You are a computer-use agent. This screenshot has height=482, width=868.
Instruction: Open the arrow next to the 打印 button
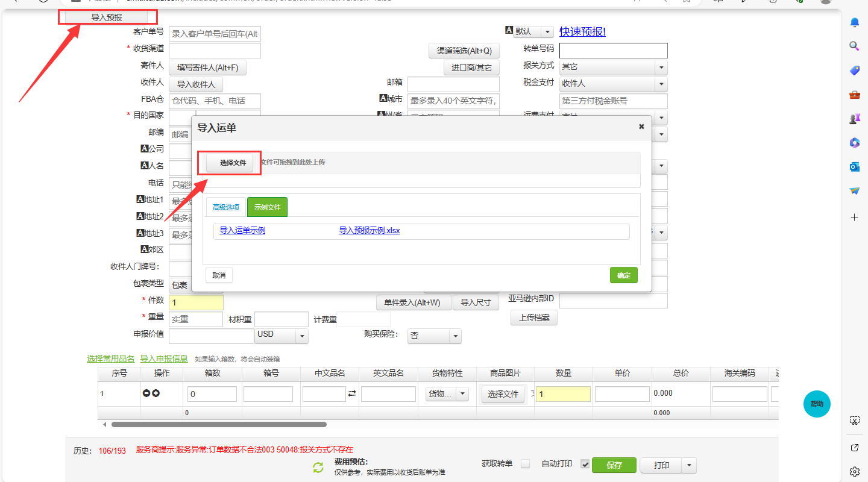coord(690,466)
